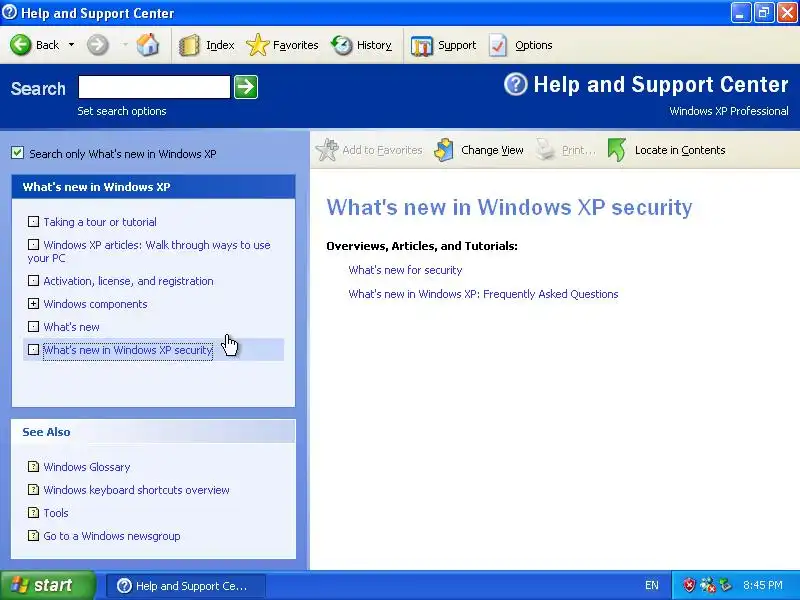Click the Favorites star icon
The width and height of the screenshot is (800, 600).
coord(258,45)
